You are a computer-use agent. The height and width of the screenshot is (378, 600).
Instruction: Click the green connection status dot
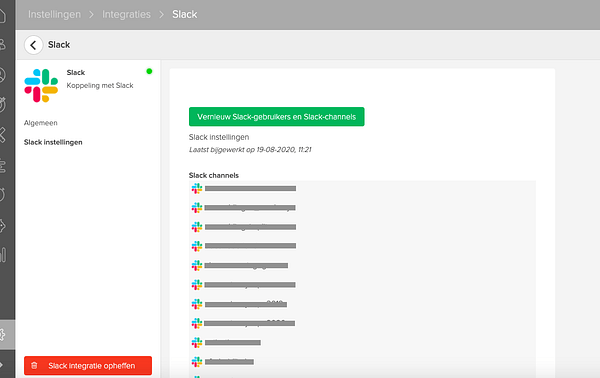(x=149, y=71)
